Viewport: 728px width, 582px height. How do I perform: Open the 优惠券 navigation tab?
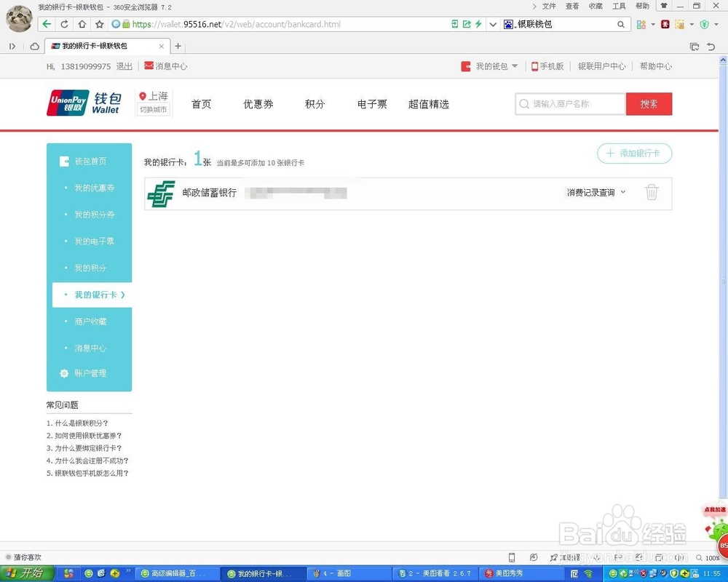(x=258, y=104)
